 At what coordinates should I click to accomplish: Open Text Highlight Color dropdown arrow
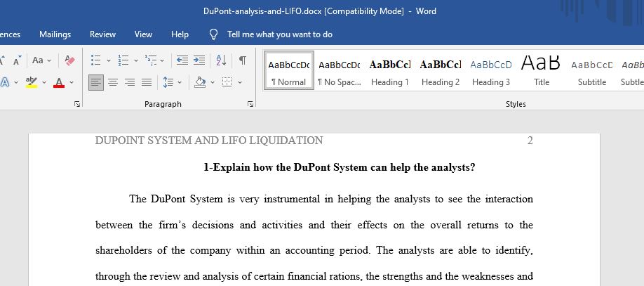click(x=44, y=82)
